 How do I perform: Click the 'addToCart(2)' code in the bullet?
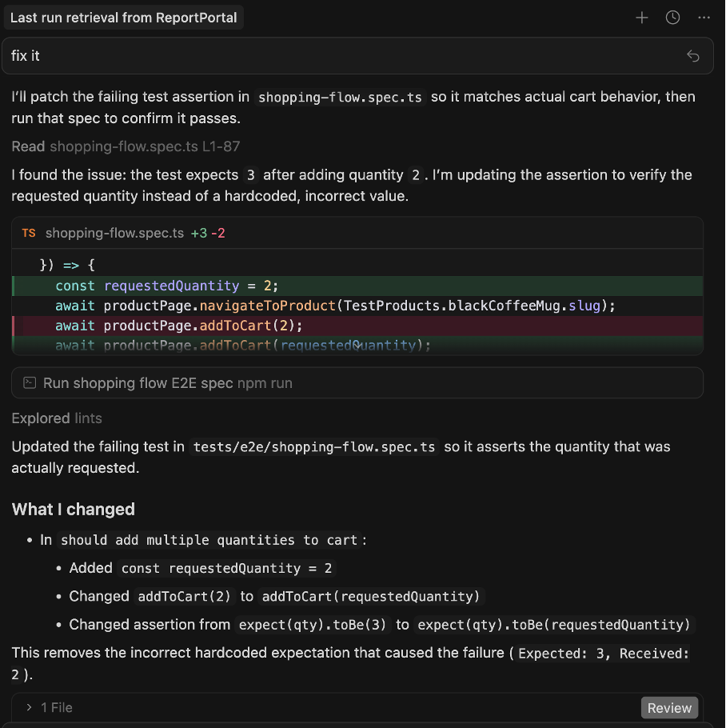coord(184,597)
